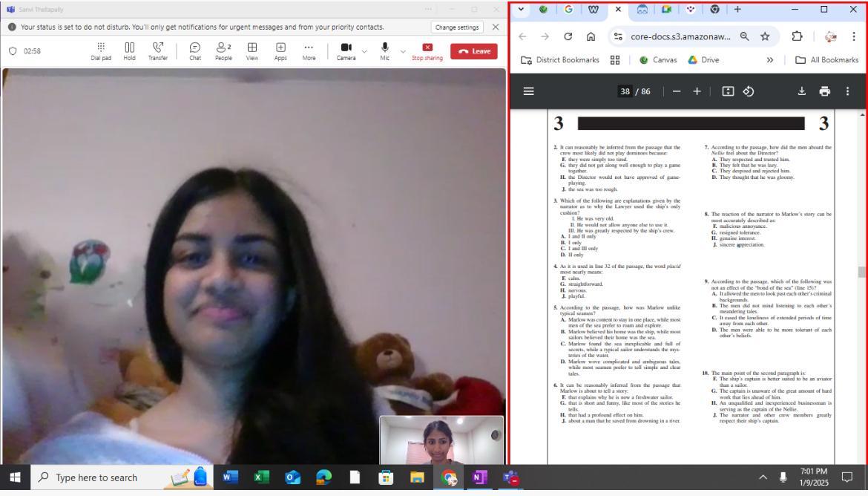This screenshot has height=496, width=868.
Task: View site information icon in address bar
Action: [x=618, y=36]
